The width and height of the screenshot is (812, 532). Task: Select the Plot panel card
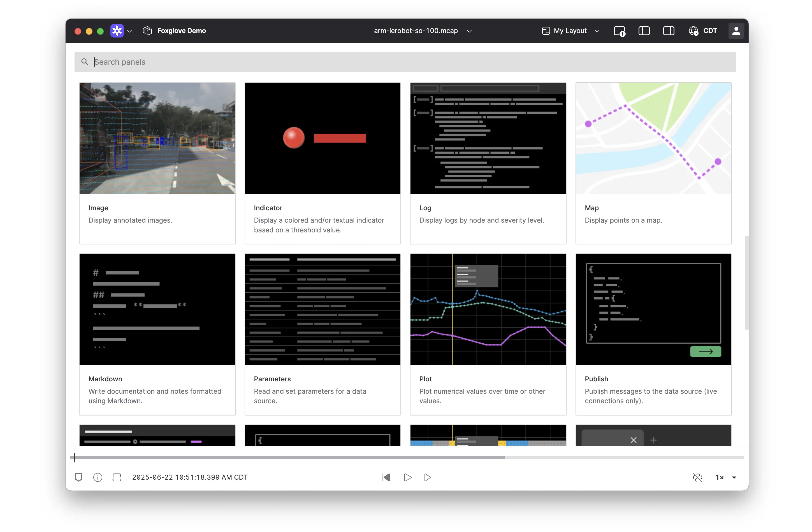(488, 334)
